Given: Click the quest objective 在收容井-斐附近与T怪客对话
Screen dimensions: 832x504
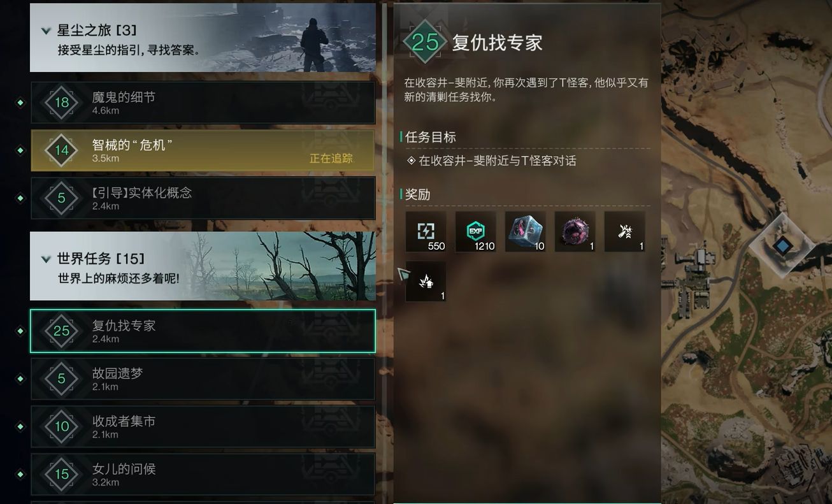Looking at the screenshot, I should coord(491,161).
